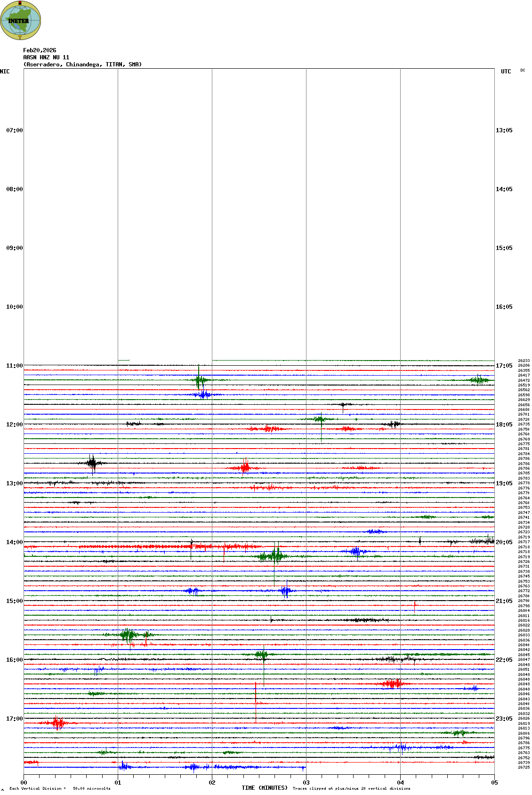The height and width of the screenshot is (795, 532).
Task: Click the 17:00 local time label
Action: (x=14, y=719)
